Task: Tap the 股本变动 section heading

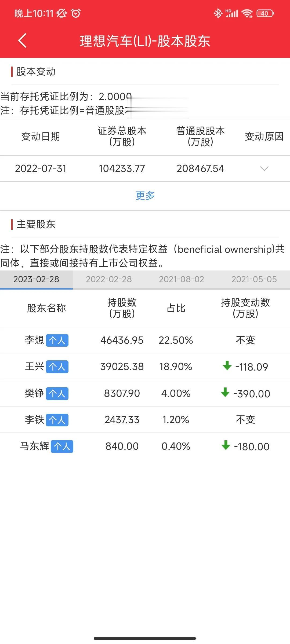Action: tap(36, 72)
